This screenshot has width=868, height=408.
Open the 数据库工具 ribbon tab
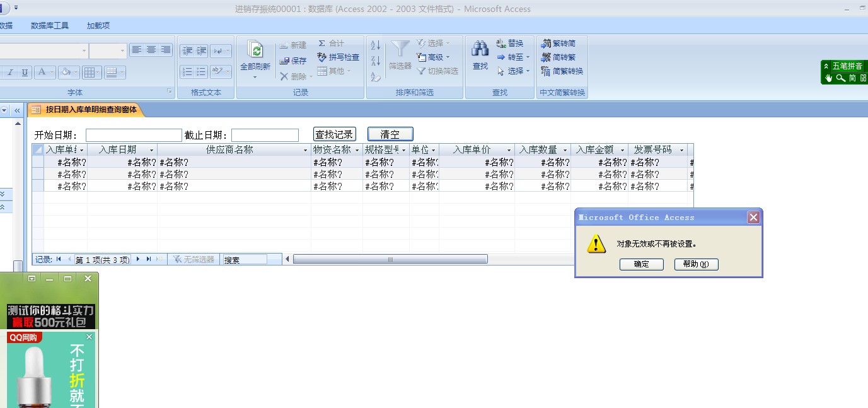[50, 26]
